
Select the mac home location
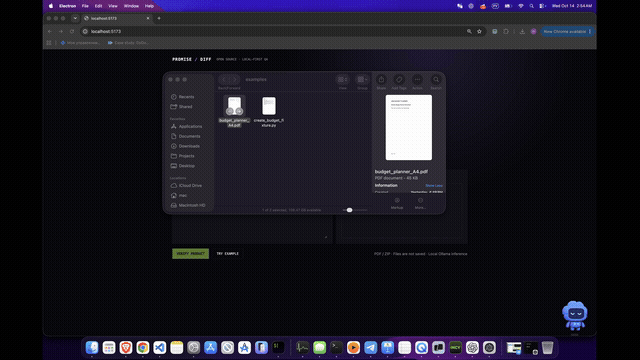tap(179, 195)
